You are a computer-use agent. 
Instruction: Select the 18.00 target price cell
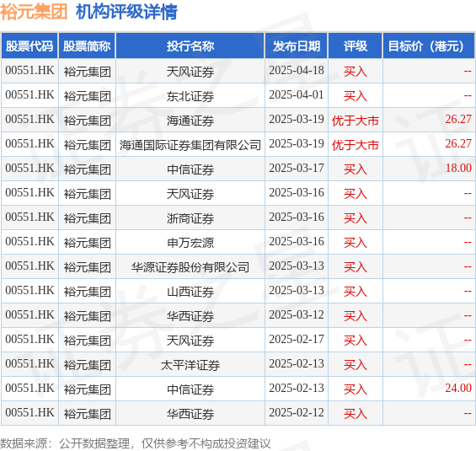tap(458, 169)
